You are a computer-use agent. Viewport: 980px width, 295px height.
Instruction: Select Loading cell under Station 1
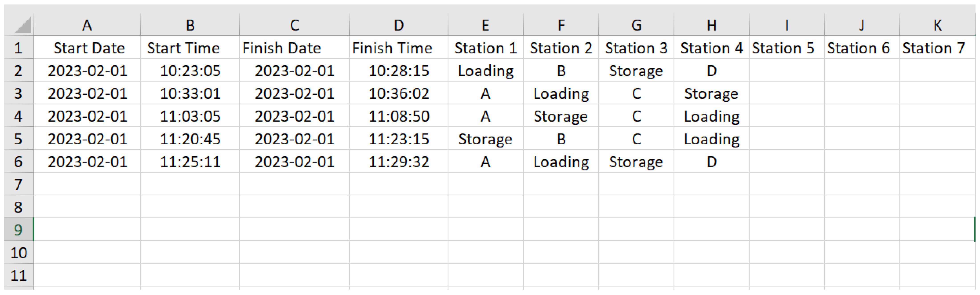point(485,71)
